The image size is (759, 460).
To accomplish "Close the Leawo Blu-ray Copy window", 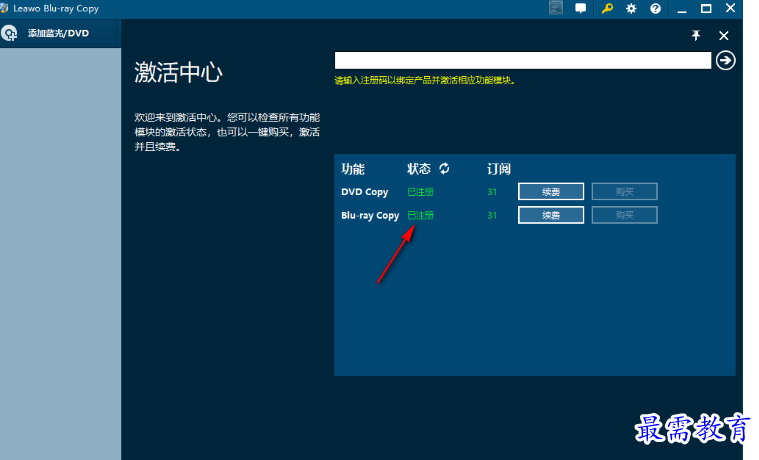I will (x=730, y=8).
